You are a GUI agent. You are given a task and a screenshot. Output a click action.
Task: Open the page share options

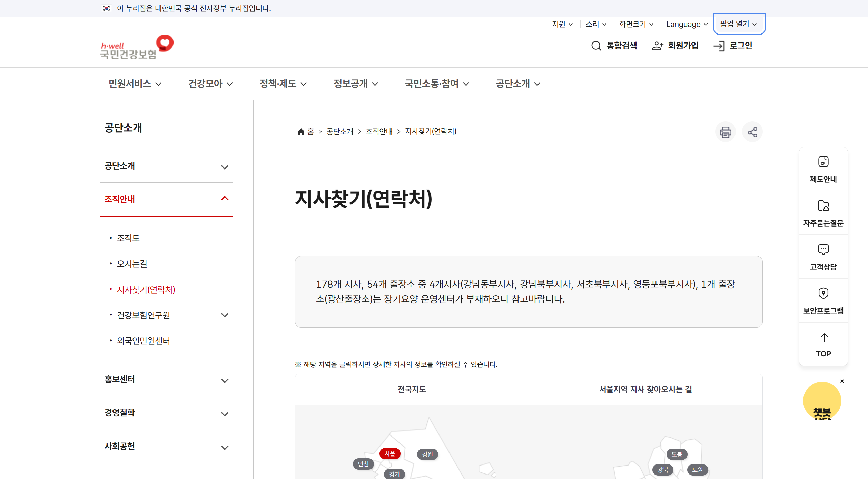pos(752,132)
